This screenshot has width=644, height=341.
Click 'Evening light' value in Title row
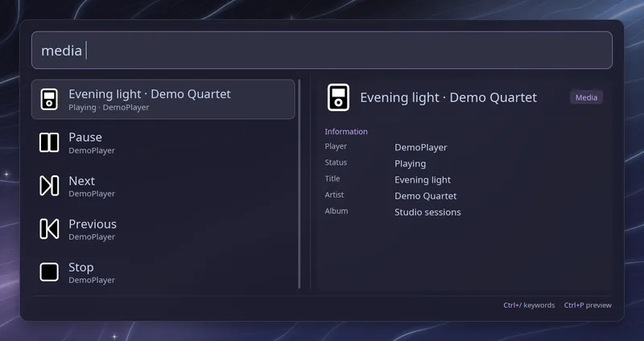click(423, 179)
